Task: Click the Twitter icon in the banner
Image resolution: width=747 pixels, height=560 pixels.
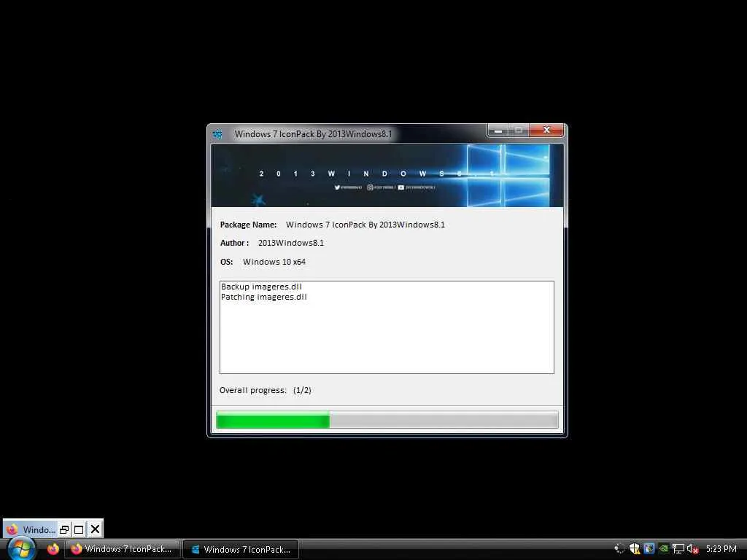Action: tap(337, 187)
